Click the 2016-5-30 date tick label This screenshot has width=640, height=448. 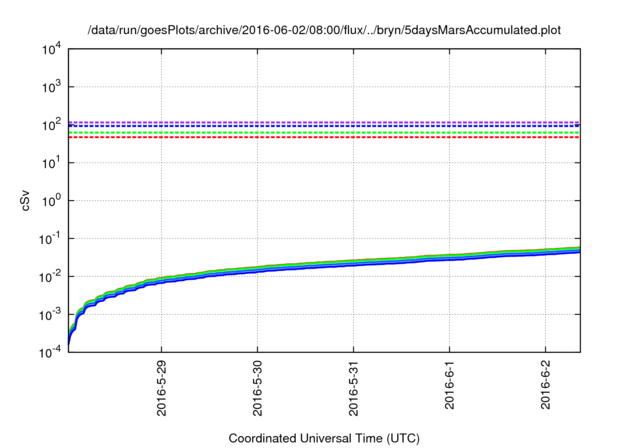[258, 388]
